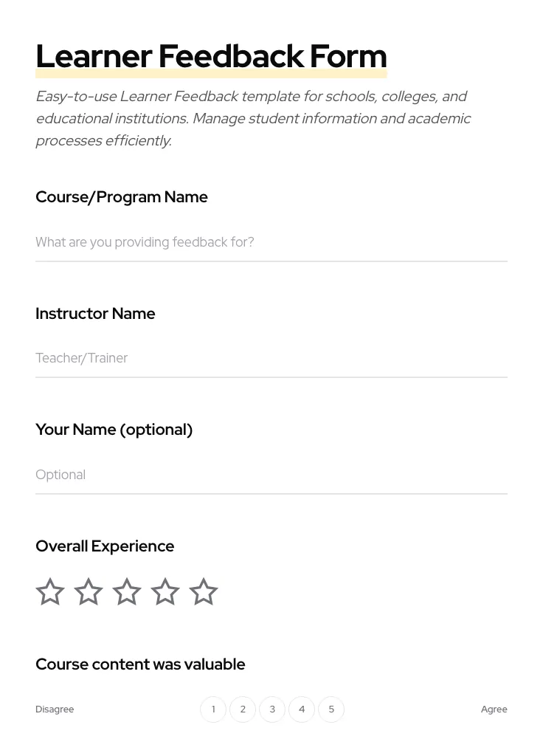Select the fourth star rating
This screenshot has height=756, width=543.
tap(165, 591)
